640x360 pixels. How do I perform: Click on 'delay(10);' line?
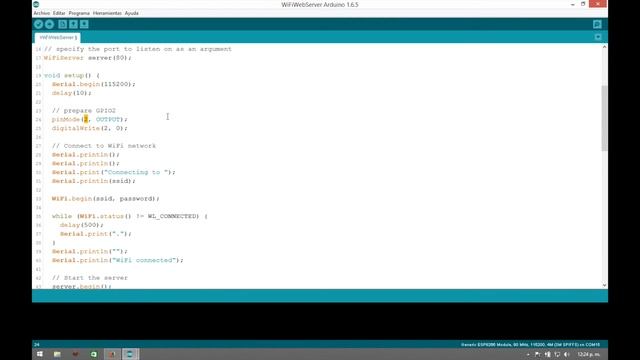(x=71, y=93)
